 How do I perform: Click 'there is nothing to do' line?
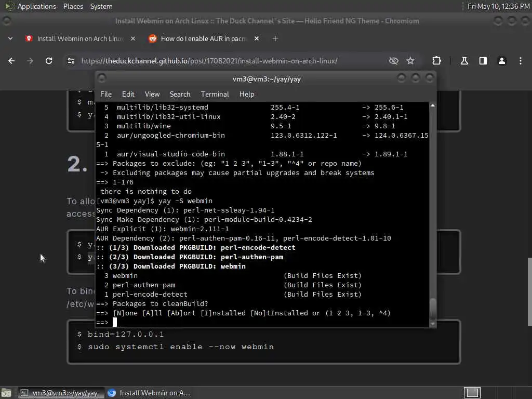(146, 191)
